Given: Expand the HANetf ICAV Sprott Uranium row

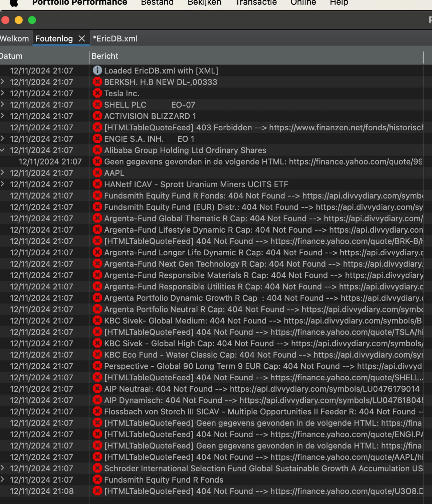Looking at the screenshot, I should tap(3, 184).
